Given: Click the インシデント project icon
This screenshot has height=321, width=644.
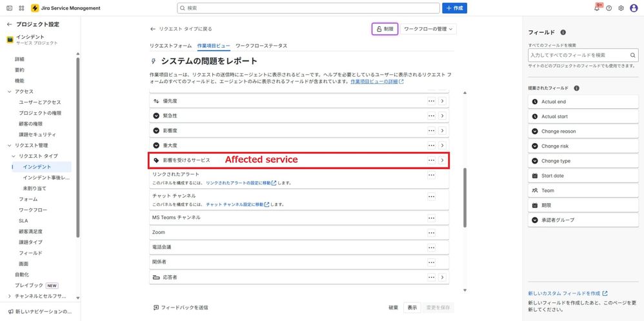Looking at the screenshot, I should (x=10, y=40).
